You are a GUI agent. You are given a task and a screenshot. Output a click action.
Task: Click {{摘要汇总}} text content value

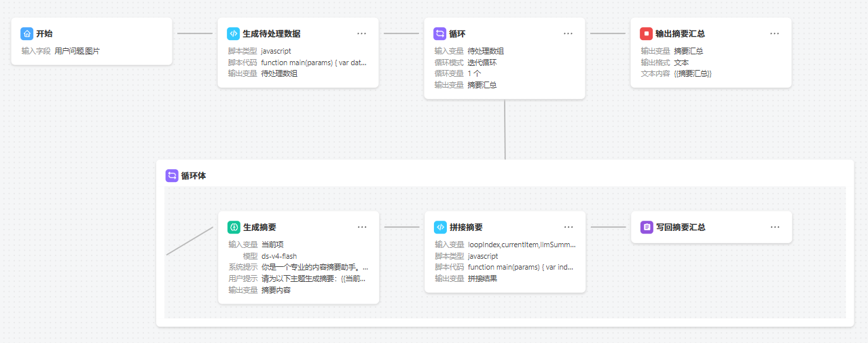tap(693, 73)
